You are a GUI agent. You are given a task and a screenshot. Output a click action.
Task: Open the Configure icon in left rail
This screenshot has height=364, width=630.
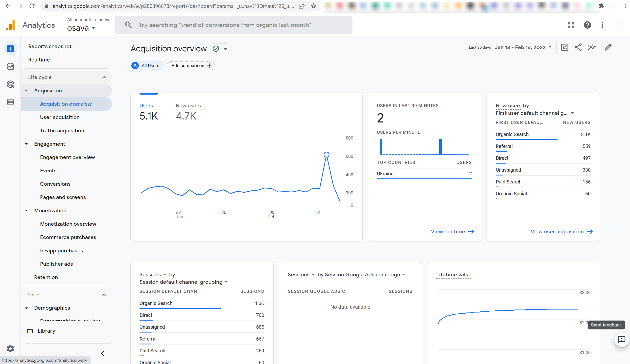pos(10,102)
